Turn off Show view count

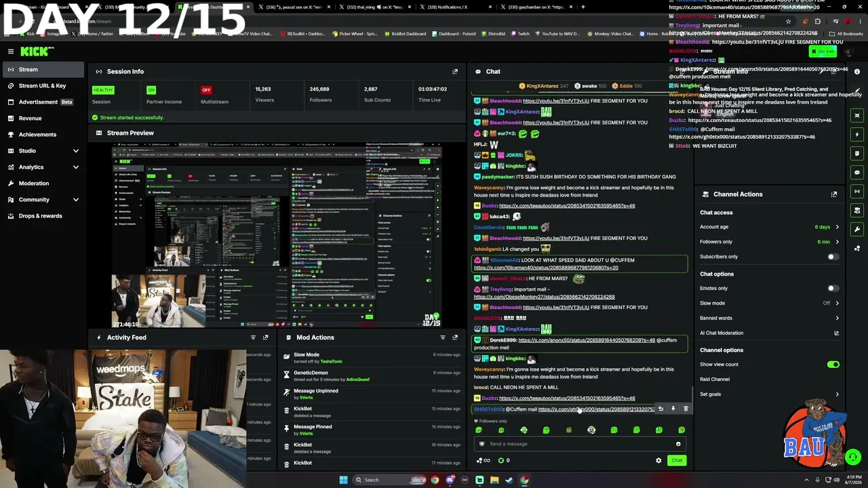833,365
